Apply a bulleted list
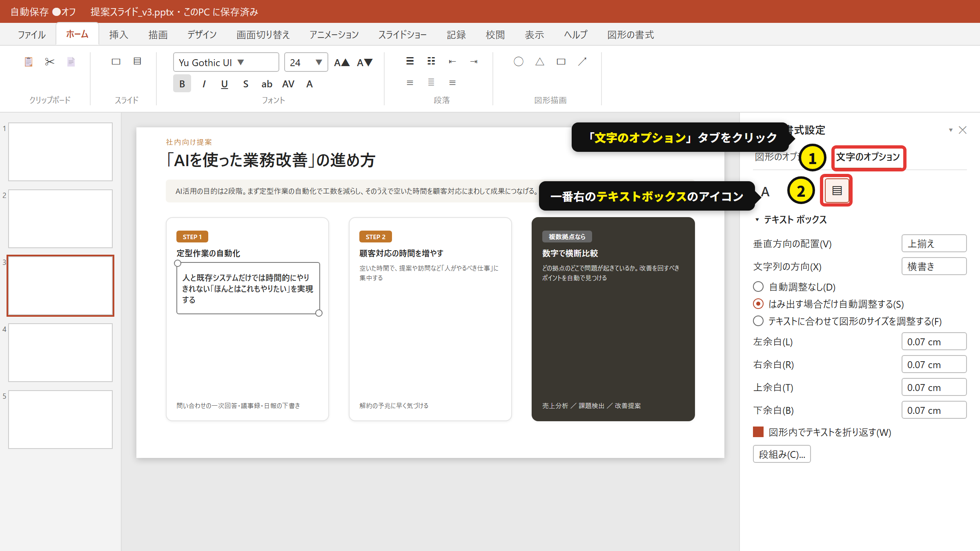 pos(410,61)
